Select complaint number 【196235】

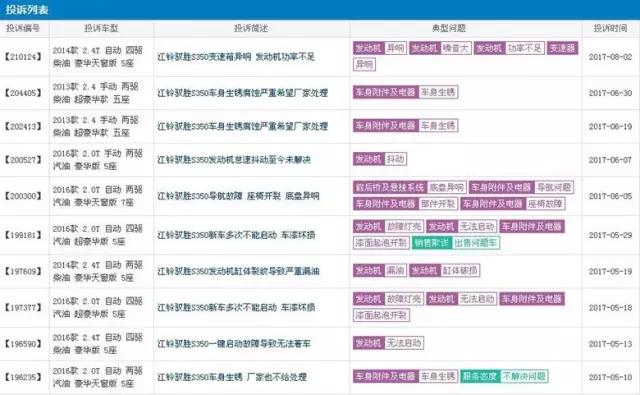click(23, 377)
